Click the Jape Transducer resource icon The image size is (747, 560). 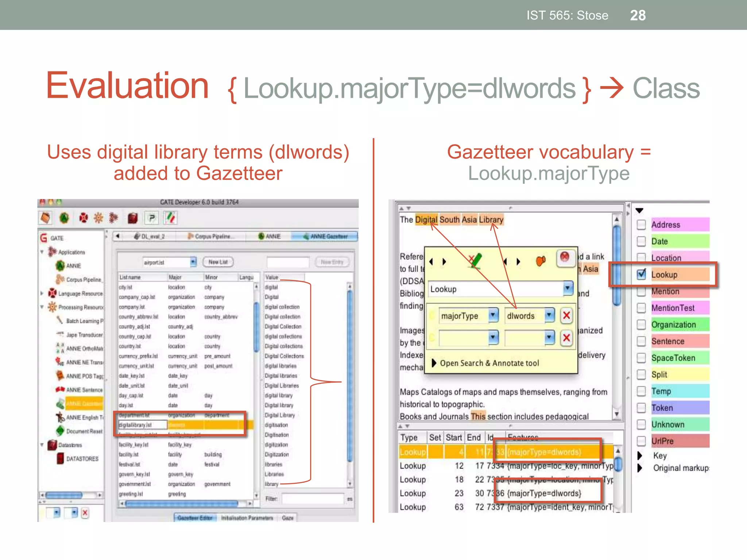(x=60, y=334)
